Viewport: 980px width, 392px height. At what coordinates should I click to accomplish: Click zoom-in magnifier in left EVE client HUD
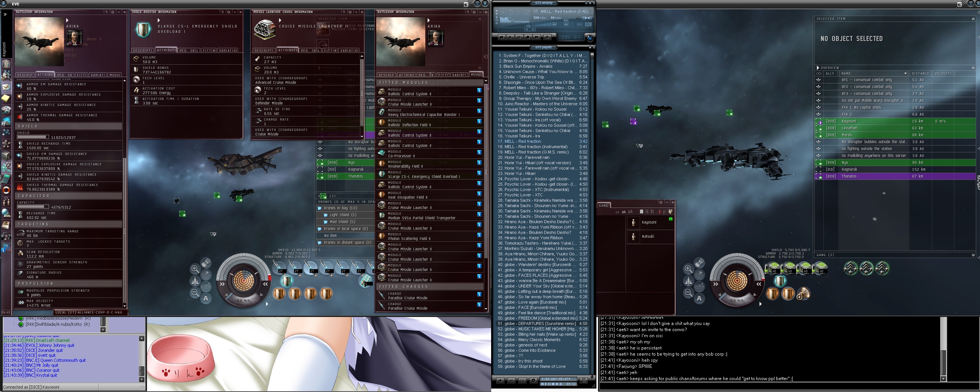tap(195, 268)
